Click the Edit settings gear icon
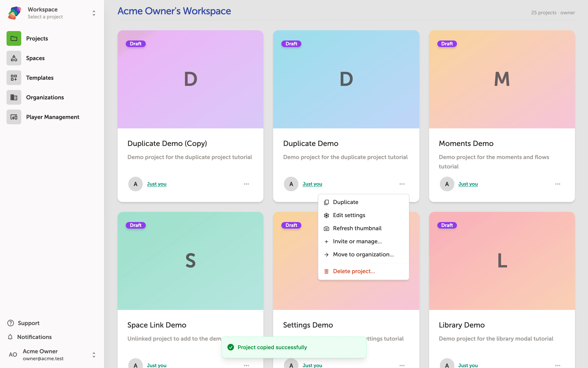The width and height of the screenshot is (588, 368). (326, 215)
